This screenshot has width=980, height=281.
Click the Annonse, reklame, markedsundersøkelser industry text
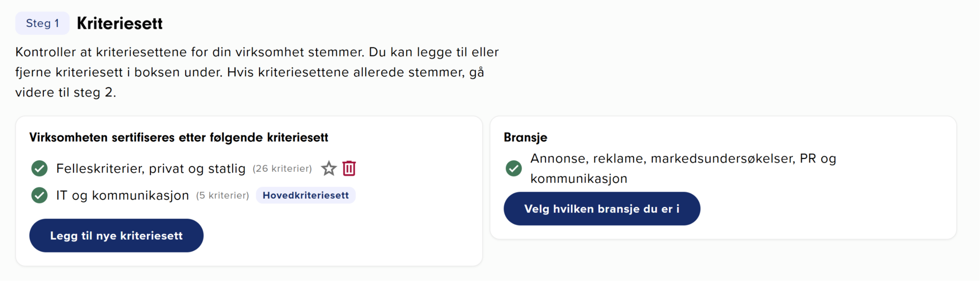683,158
